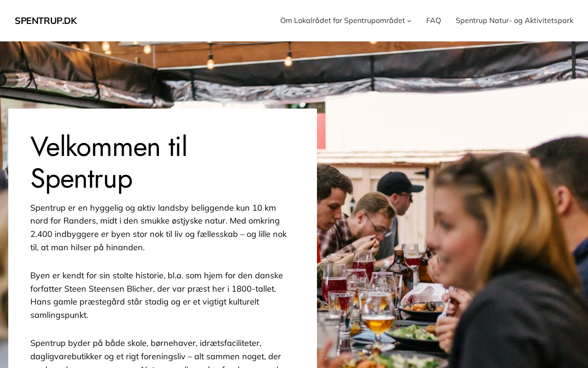Viewport: 588px width, 368px height.
Task: Click the Velkommen til Spentrup heading
Action: coord(109,162)
